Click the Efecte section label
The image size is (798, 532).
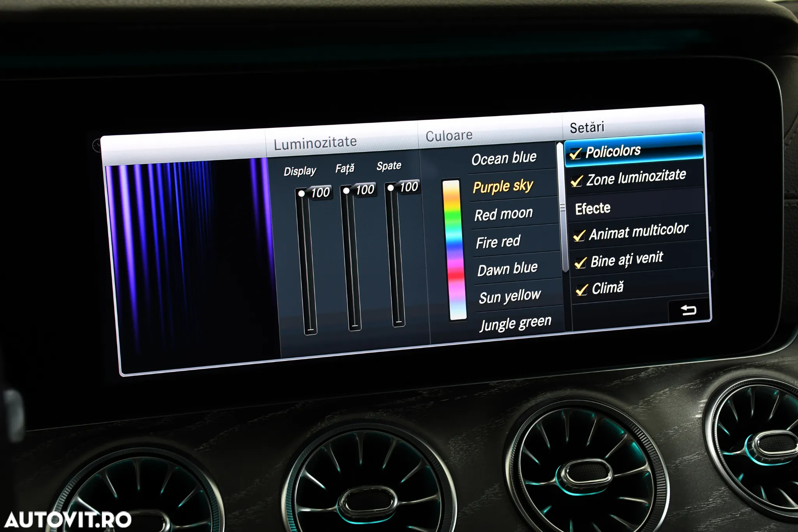pos(593,208)
